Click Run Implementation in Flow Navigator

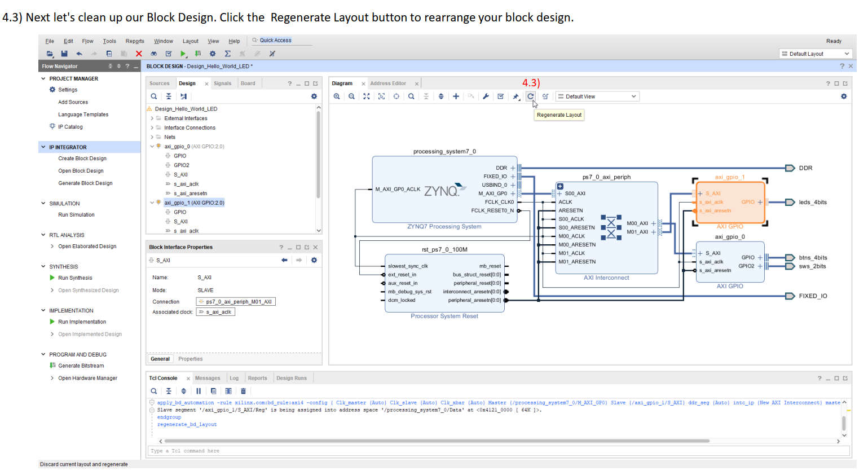pos(82,322)
